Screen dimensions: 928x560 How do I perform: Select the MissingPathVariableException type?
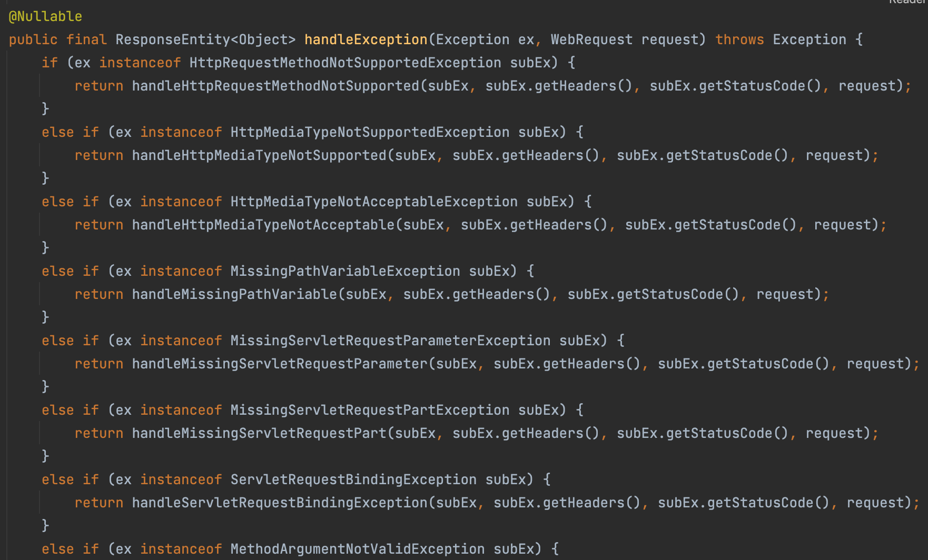coord(345,271)
